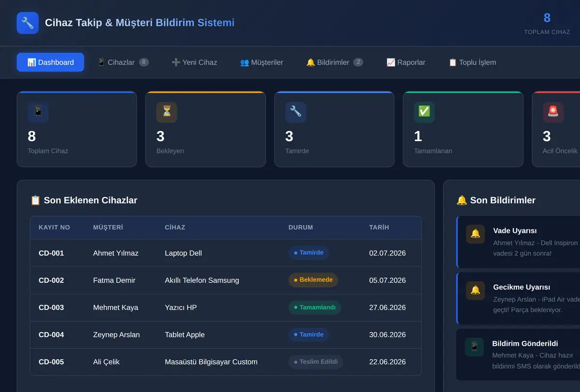Click the Teslim Edildi badge for CD-005

[x=316, y=362]
